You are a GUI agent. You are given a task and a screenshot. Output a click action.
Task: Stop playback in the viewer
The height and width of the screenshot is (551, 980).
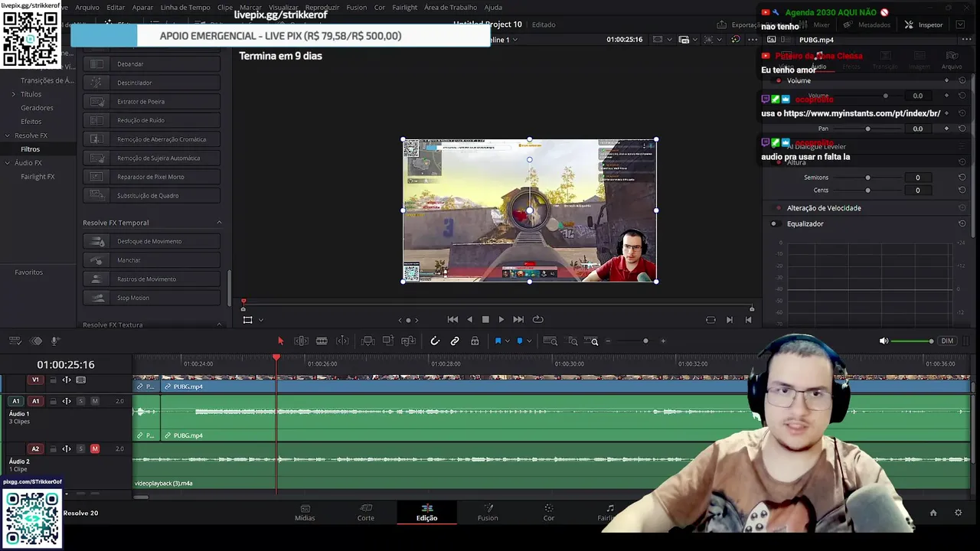(485, 320)
